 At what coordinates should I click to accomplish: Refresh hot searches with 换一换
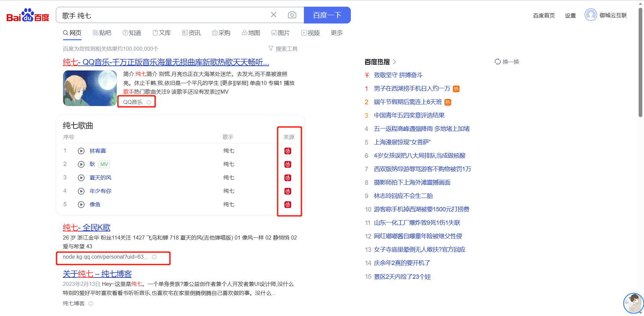tap(507, 62)
